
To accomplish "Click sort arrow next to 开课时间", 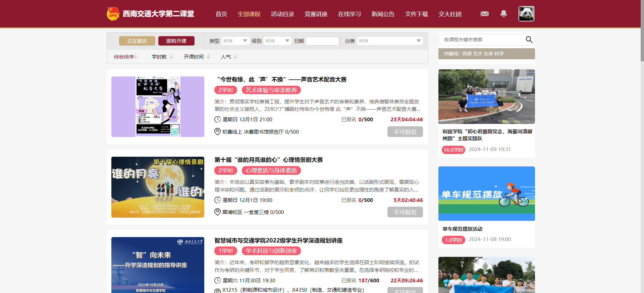I will tap(208, 57).
